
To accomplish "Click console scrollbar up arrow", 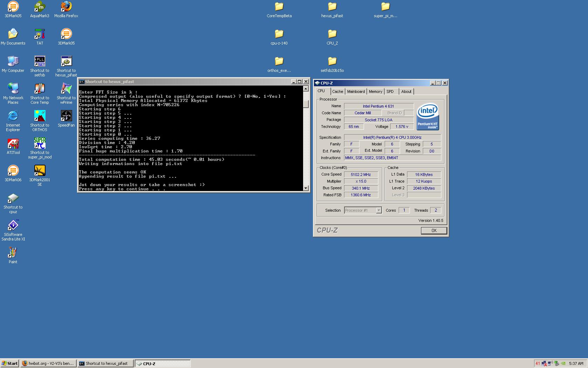I will (x=306, y=89).
